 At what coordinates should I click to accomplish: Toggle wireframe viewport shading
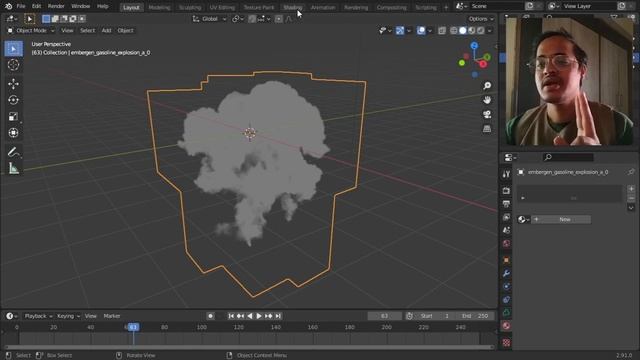pyautogui.click(x=453, y=31)
